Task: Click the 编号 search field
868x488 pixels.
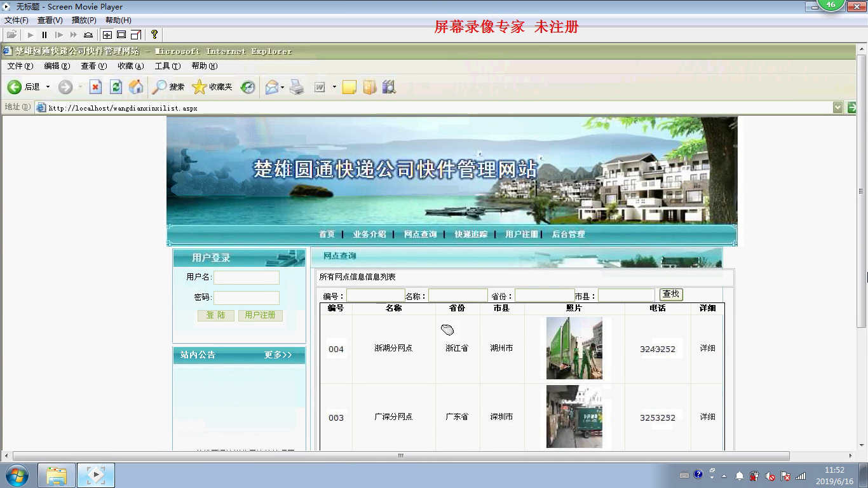Action: [x=376, y=295]
